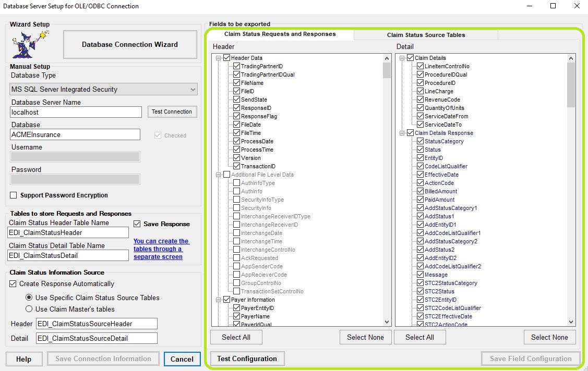Screen dimensions: 588x371
Task: Edit the Claim Status Detail Table Name
Action: [x=68, y=256]
